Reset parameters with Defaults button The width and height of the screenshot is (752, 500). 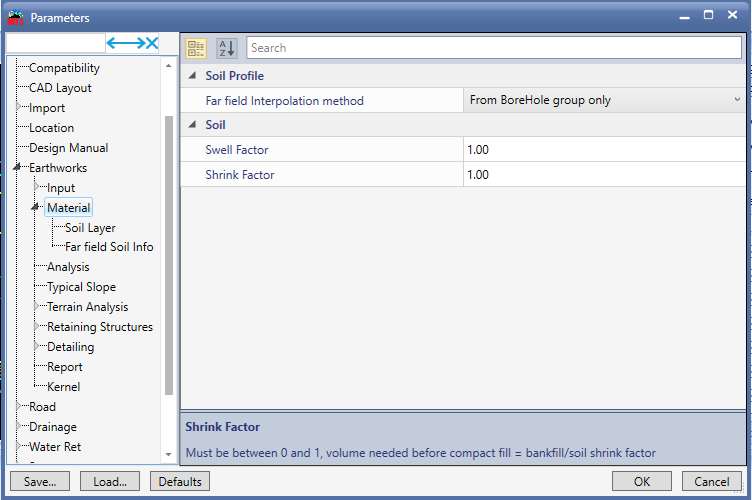(180, 481)
